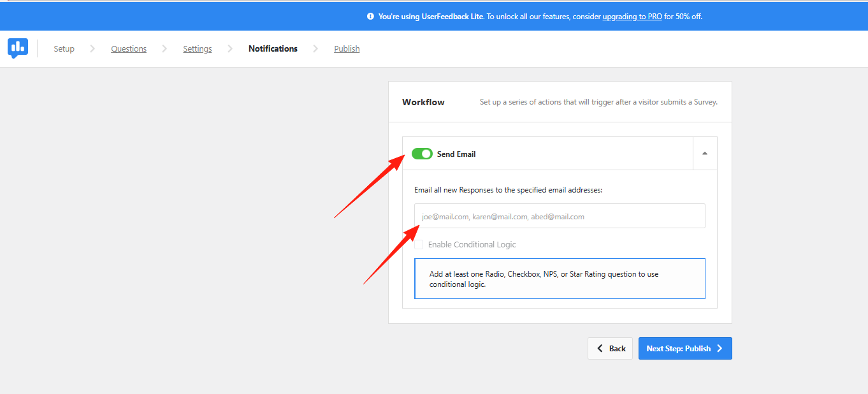This screenshot has height=394, width=868.
Task: Follow the "upgrading to PRO" link
Action: pyautogui.click(x=632, y=17)
